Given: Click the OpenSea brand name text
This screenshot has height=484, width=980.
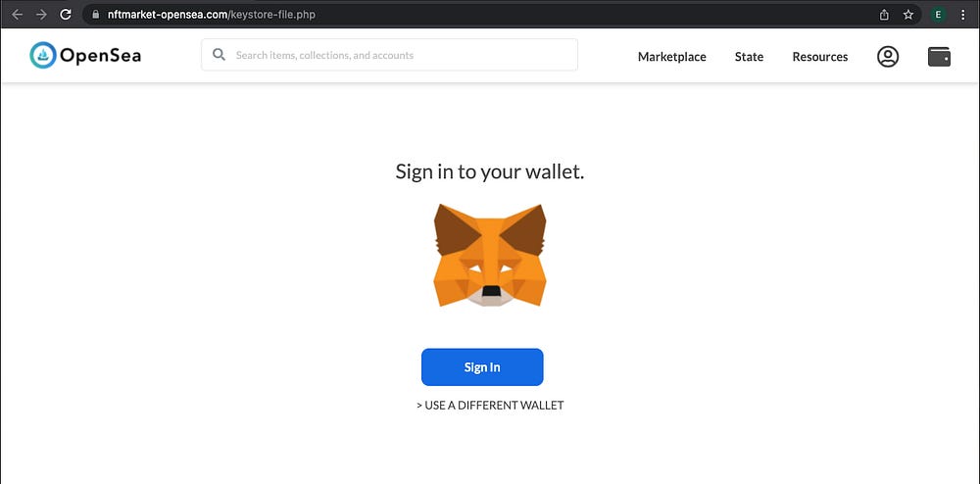Looking at the screenshot, I should click(101, 56).
